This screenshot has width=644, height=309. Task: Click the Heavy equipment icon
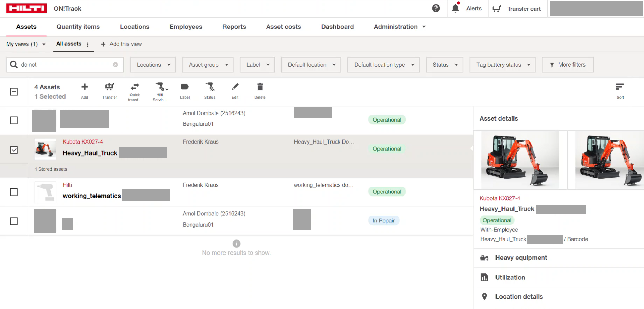pos(485,258)
